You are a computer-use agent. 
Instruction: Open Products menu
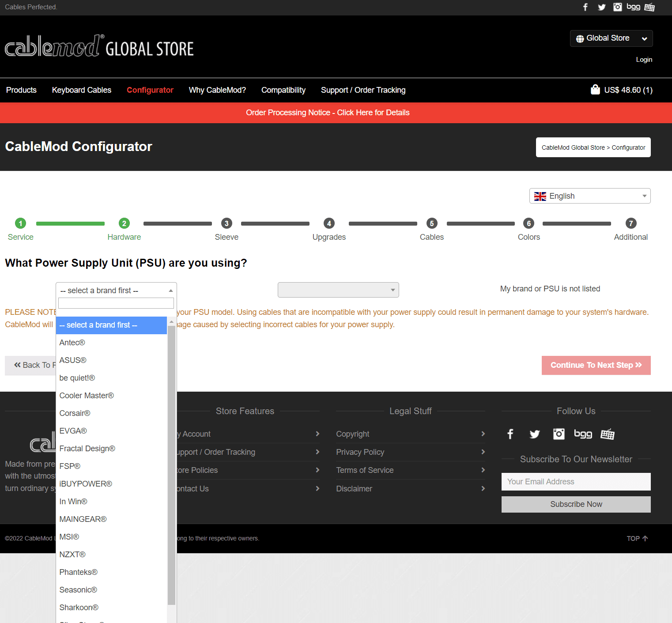click(x=21, y=90)
